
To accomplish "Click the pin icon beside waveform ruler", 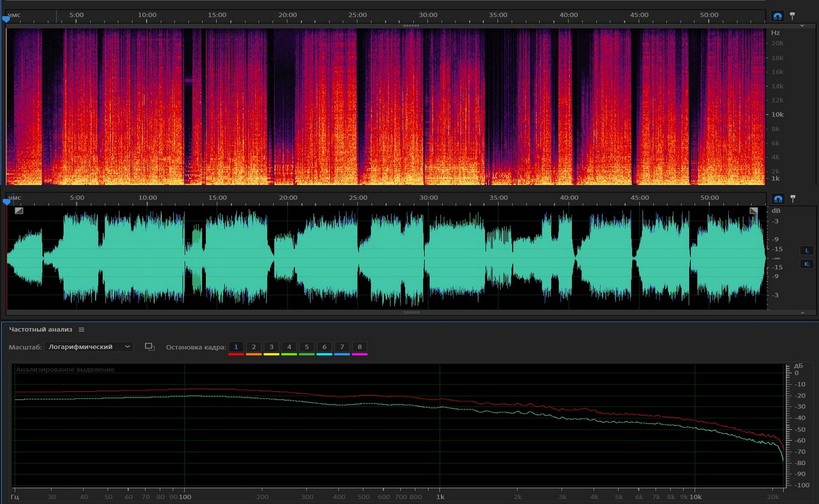I will 793,198.
